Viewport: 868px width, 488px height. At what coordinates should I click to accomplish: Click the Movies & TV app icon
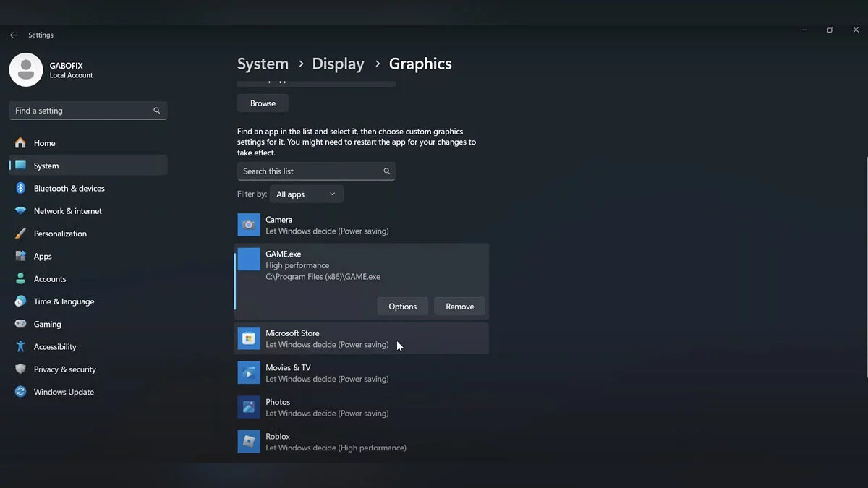click(x=249, y=373)
